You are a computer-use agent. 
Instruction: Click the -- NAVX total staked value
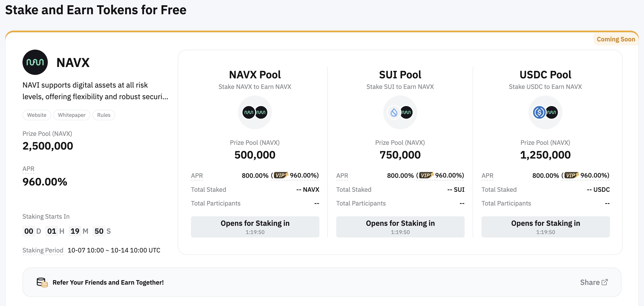click(308, 190)
